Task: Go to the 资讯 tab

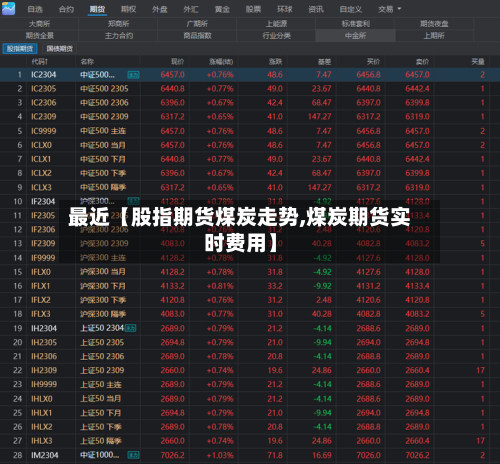Action: coord(316,9)
